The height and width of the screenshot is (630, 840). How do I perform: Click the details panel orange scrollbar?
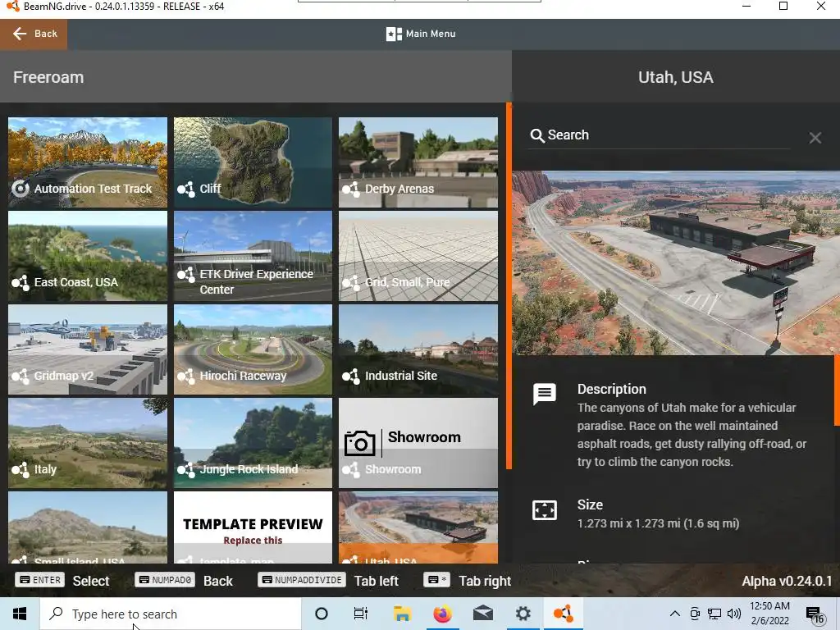coord(837,390)
